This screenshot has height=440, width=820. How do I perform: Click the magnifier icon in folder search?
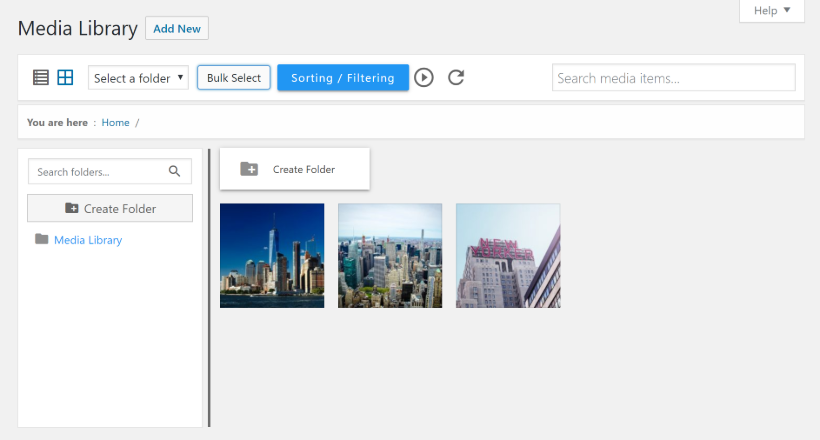(175, 171)
